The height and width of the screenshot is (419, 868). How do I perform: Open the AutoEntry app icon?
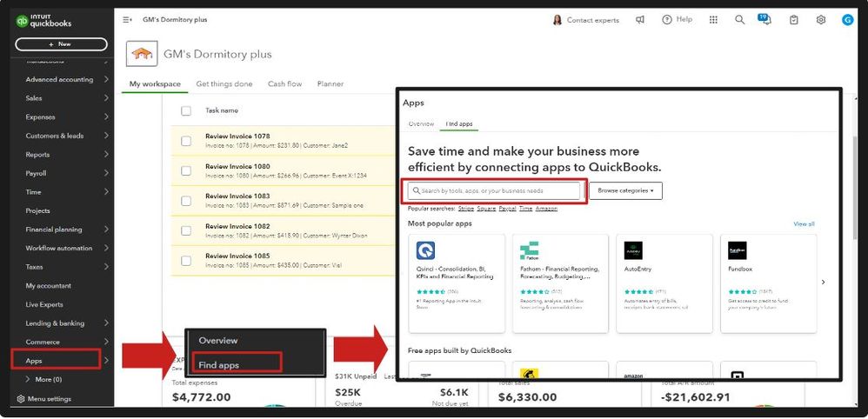tap(633, 250)
